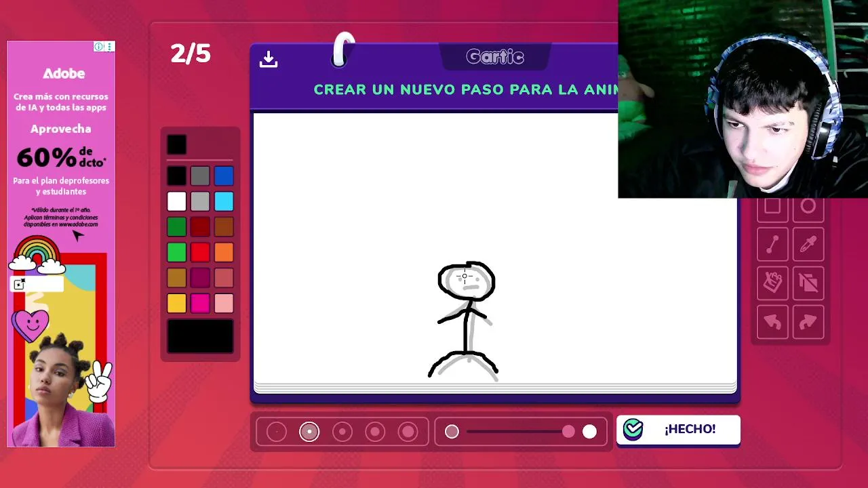The width and height of the screenshot is (868, 488).
Task: Set opacity to minimum with the faded circle
Action: pos(452,432)
